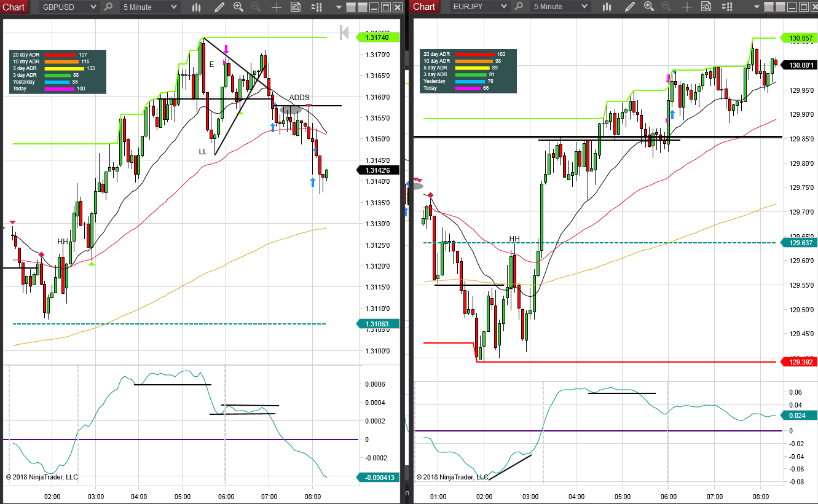Image resolution: width=818 pixels, height=504 pixels.
Task: Zoom in on the GBPUSD chart
Action: 238,7
